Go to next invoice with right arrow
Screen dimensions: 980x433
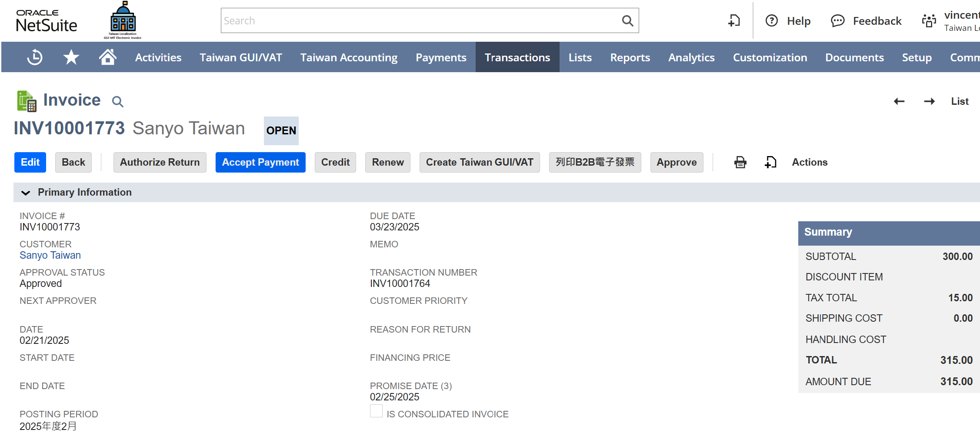929,101
